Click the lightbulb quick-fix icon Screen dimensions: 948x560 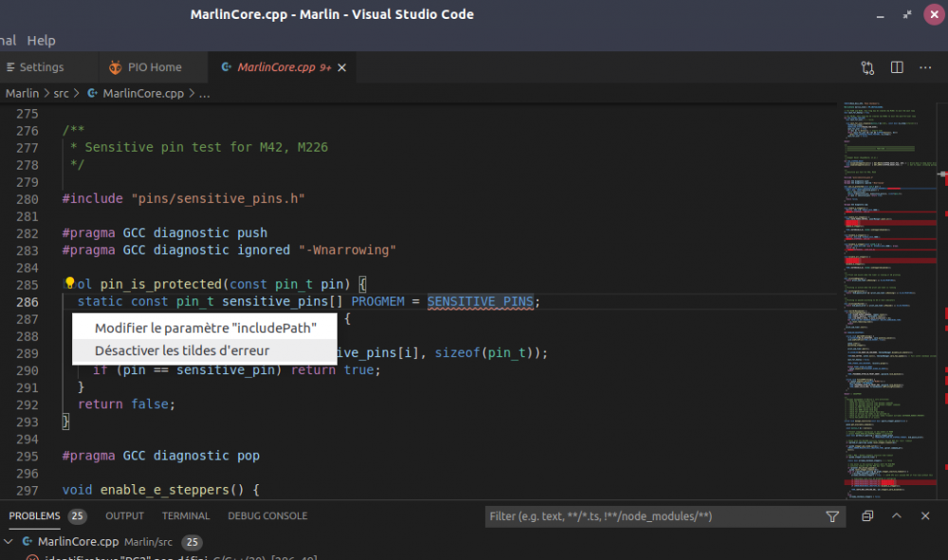pyautogui.click(x=69, y=283)
